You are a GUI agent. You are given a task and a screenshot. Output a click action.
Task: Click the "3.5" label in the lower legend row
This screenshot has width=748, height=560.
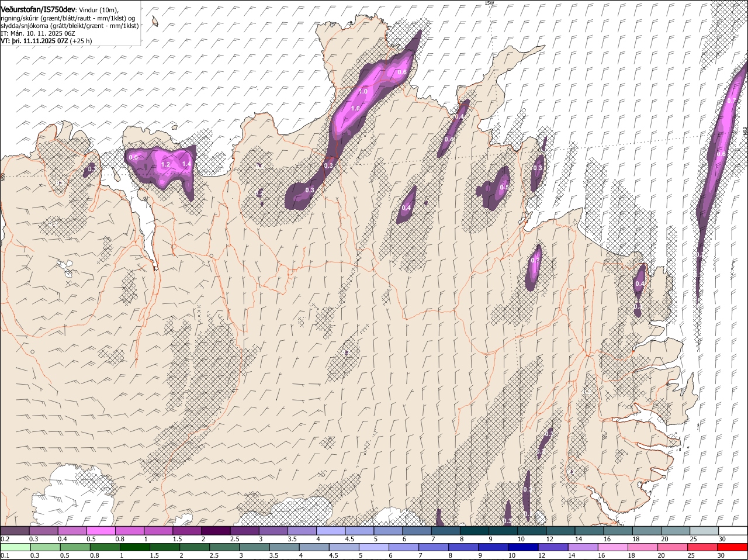pos(273,555)
